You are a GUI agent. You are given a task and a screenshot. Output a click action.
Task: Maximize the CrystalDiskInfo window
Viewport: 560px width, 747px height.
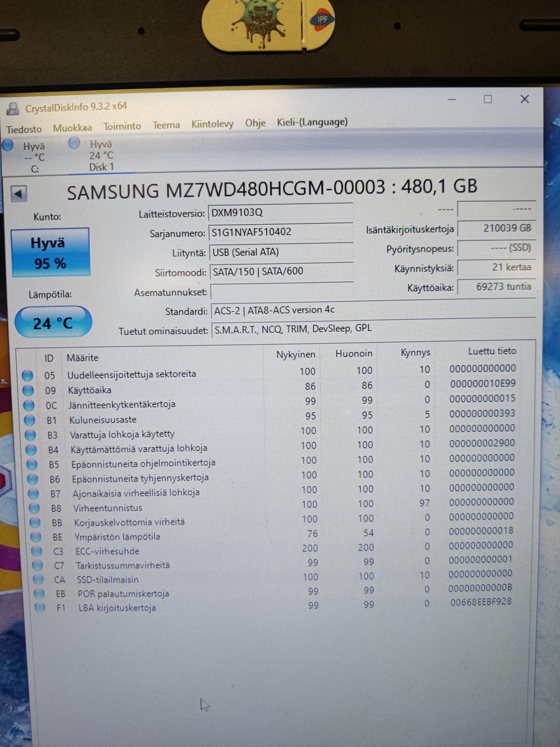(x=488, y=99)
